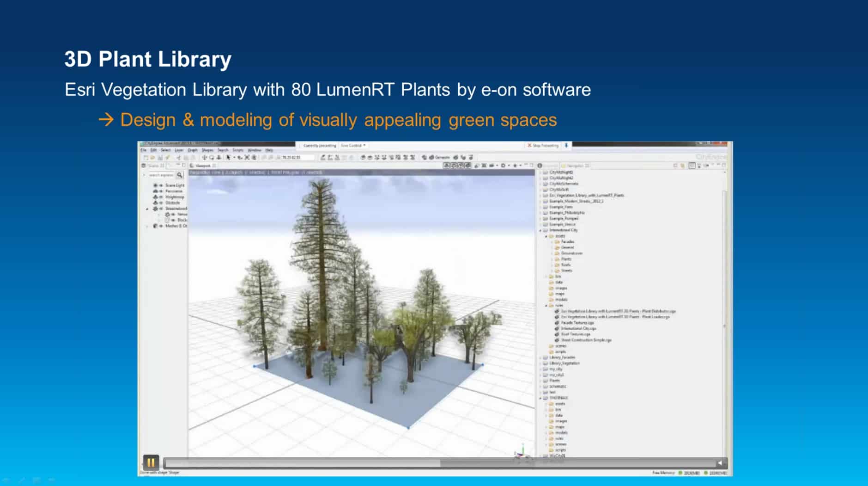The width and height of the screenshot is (868, 486).
Task: Open the Give Control dropdown
Action: tap(353, 145)
